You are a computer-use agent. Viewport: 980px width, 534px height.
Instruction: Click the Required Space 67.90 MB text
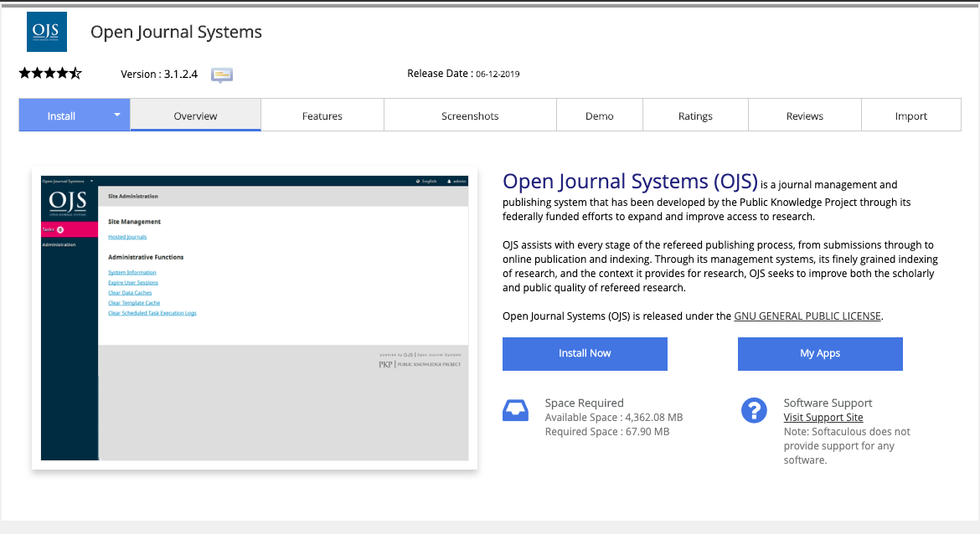coord(607,432)
